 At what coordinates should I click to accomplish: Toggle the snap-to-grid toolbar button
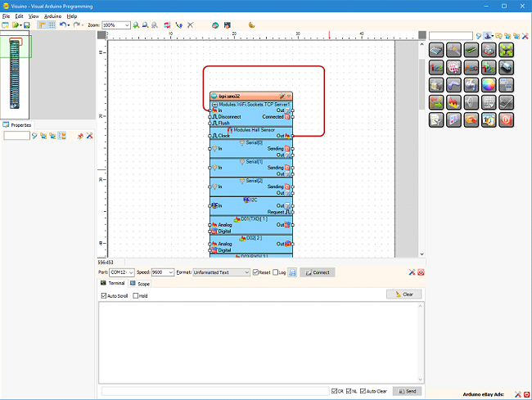[x=52, y=25]
